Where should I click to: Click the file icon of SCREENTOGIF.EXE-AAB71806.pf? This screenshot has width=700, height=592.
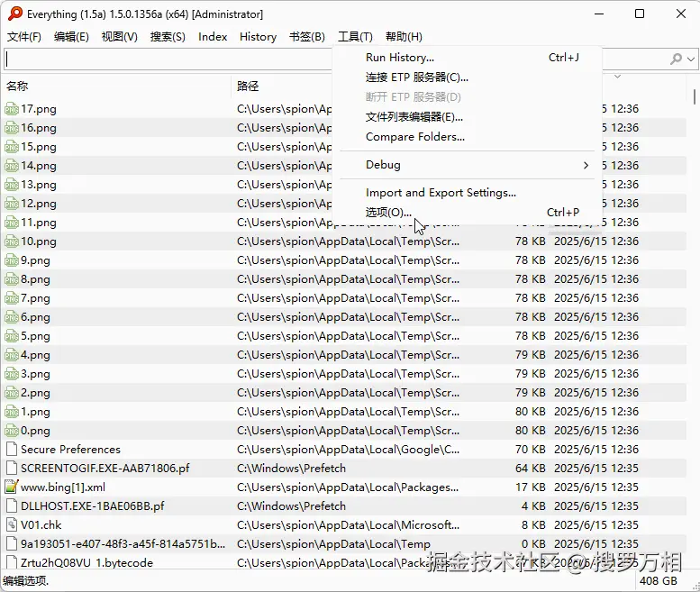tap(12, 469)
